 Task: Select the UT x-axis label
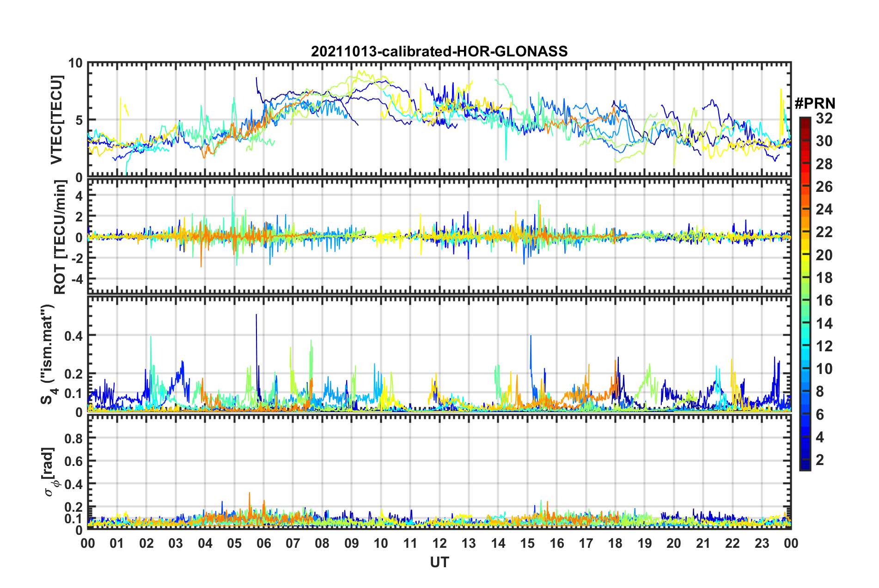(x=439, y=562)
